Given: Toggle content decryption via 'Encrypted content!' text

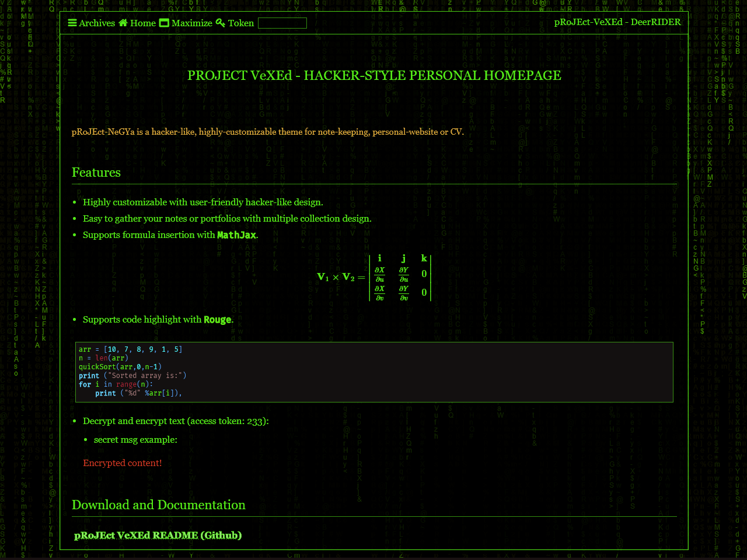Looking at the screenshot, I should point(122,463).
